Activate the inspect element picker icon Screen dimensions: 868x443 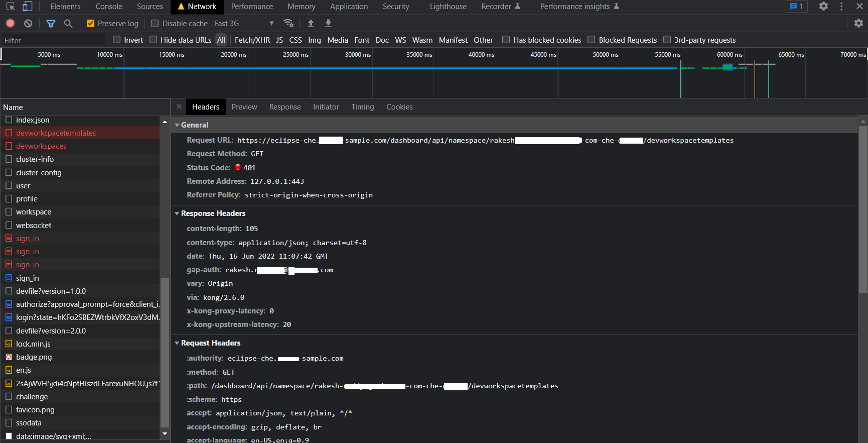(x=11, y=7)
